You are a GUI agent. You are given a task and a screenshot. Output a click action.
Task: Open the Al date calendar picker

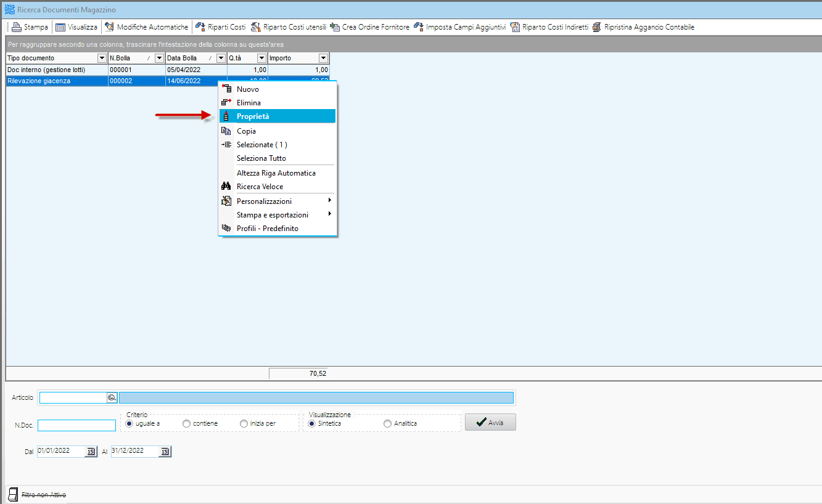point(164,452)
